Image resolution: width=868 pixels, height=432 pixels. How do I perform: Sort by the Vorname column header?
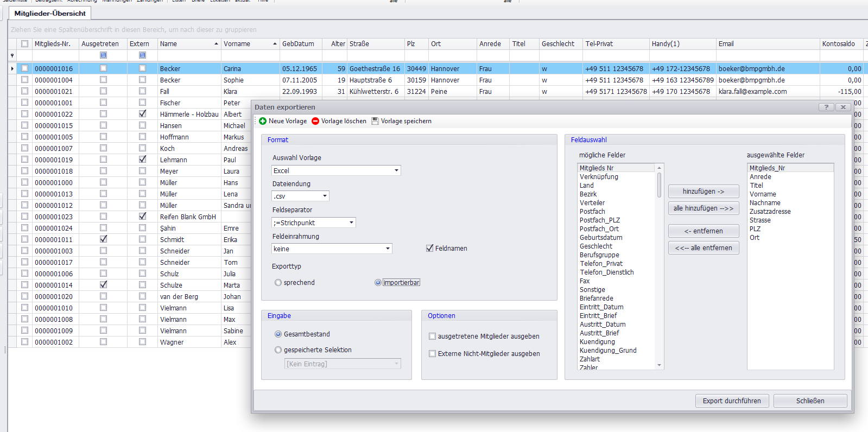point(250,43)
